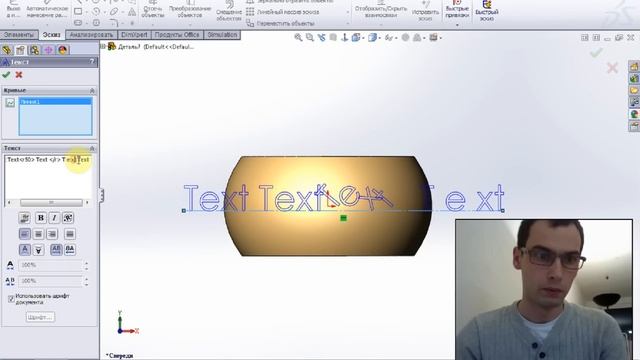Viewport: 640px width, 360px height.
Task: Click the Italic formatting button
Action: [x=54, y=218]
